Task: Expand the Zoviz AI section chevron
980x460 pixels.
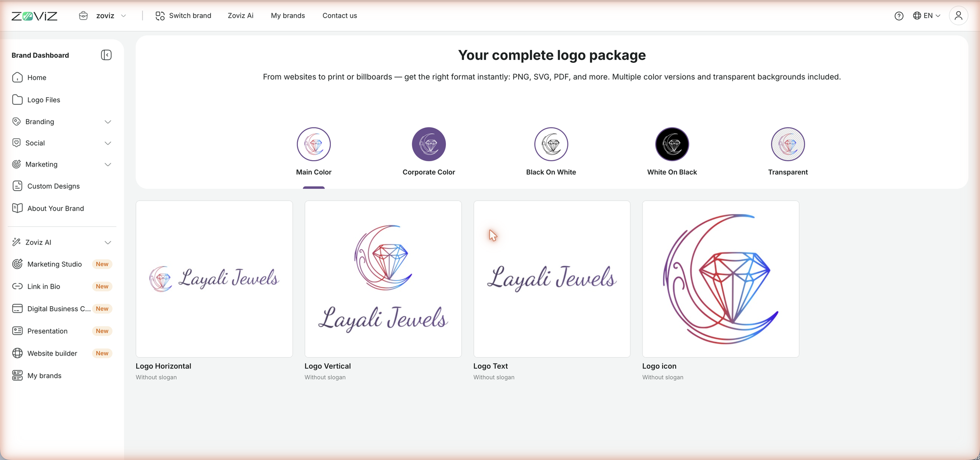Action: pyautogui.click(x=108, y=242)
